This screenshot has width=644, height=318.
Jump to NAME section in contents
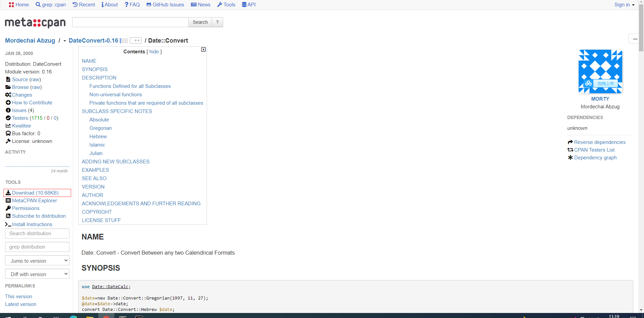tap(89, 61)
